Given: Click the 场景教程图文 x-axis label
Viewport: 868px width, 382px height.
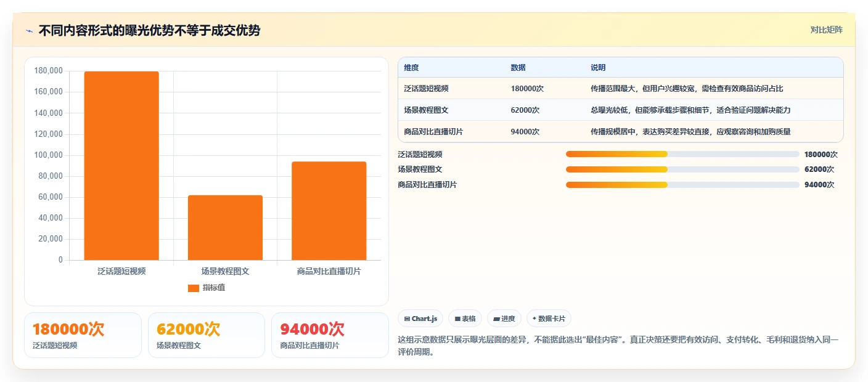Looking at the screenshot, I should (225, 271).
